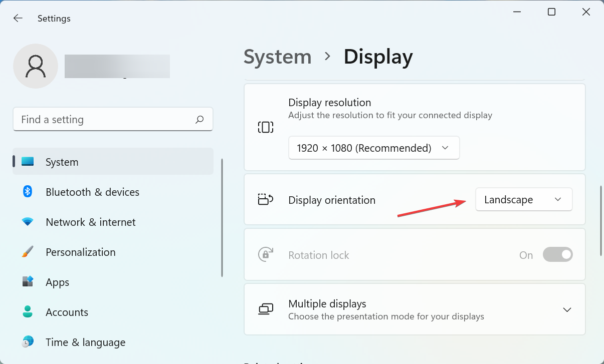The width and height of the screenshot is (604, 364).
Task: Click the Display resolution monitor icon
Action: tap(265, 127)
